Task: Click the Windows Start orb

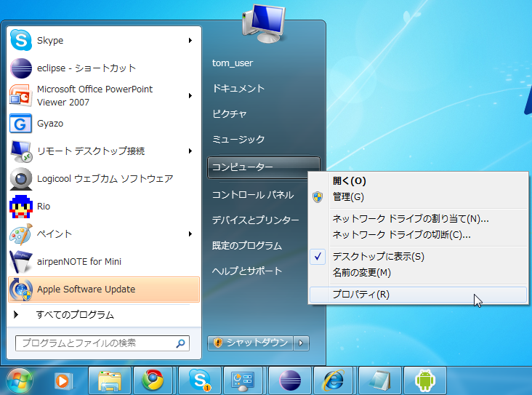Action: 20,380
